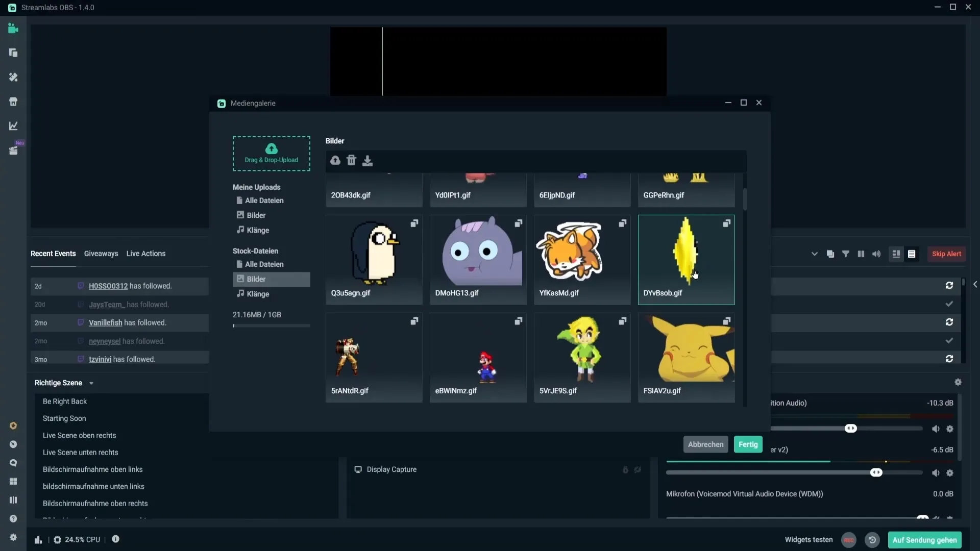Mute the -6.5 dB audio source
The image size is (980, 551).
tap(936, 473)
